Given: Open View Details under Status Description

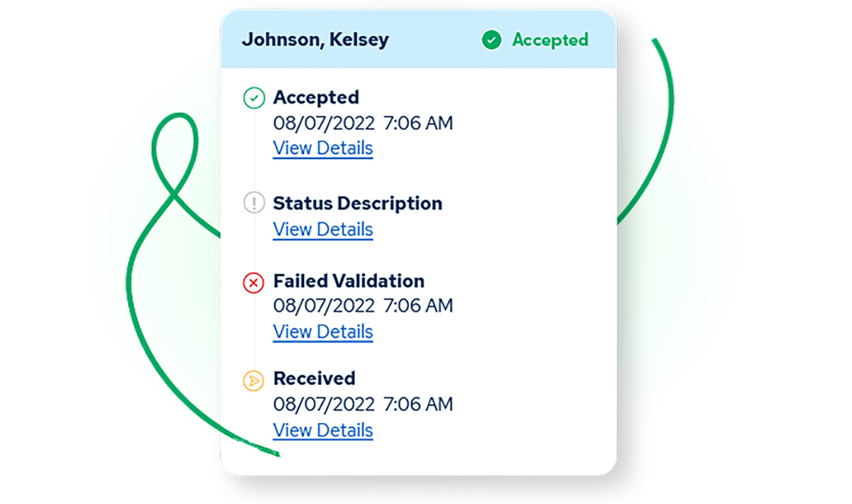Looking at the screenshot, I should click(x=323, y=230).
